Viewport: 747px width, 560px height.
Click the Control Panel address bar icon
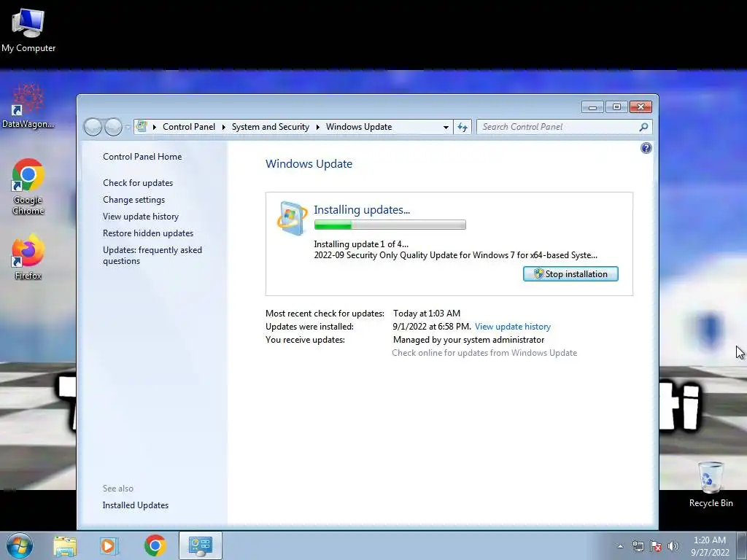tap(142, 127)
